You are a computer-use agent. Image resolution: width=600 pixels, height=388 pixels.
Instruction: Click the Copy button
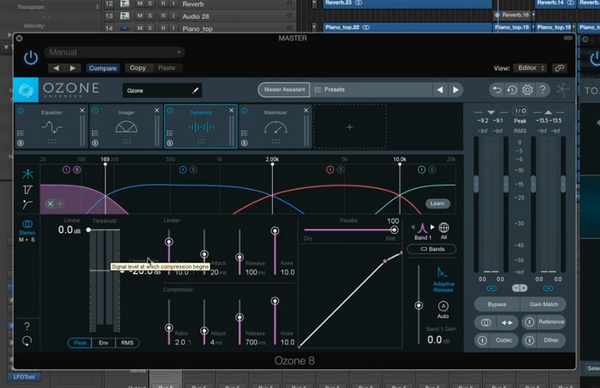tap(138, 68)
